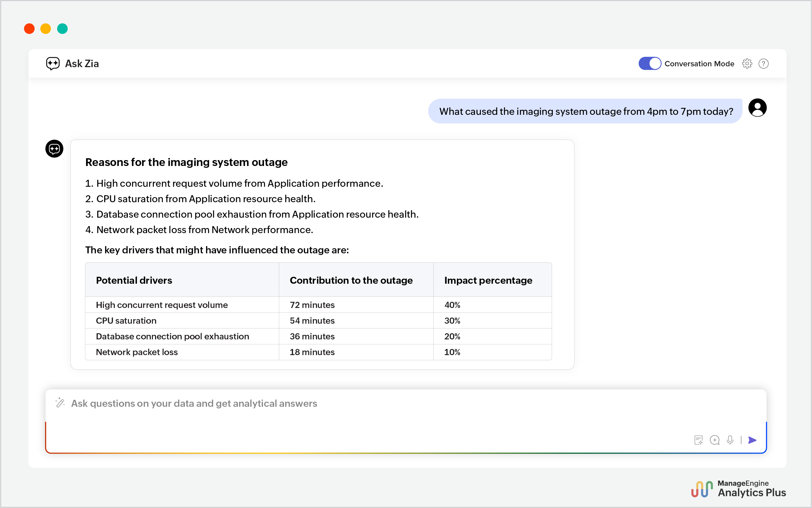This screenshot has width=812, height=508.
Task: Open settings via the gear icon
Action: [747, 63]
